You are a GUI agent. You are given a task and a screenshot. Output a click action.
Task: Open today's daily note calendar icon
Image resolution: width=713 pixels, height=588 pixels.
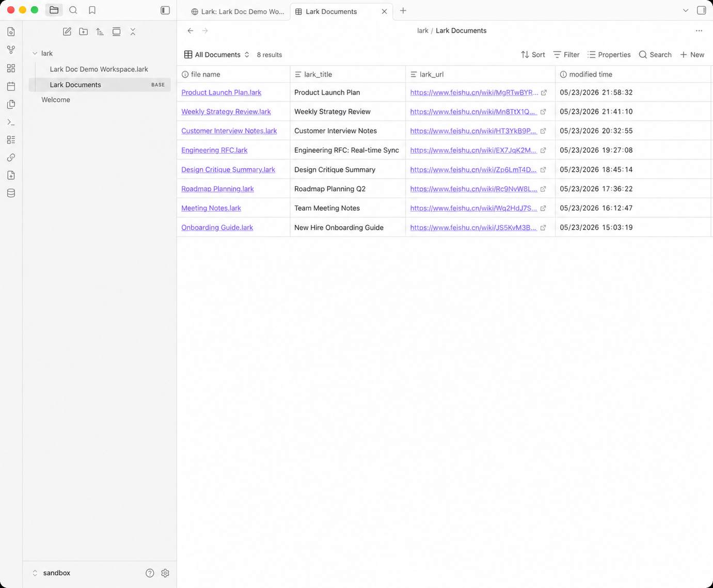tap(11, 86)
